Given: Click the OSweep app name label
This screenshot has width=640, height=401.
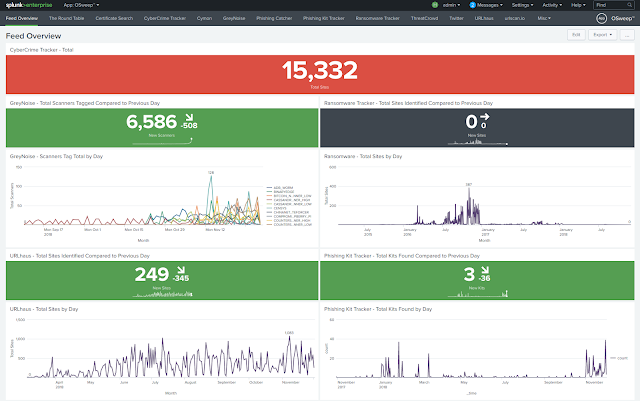Looking at the screenshot, I should (623, 18).
